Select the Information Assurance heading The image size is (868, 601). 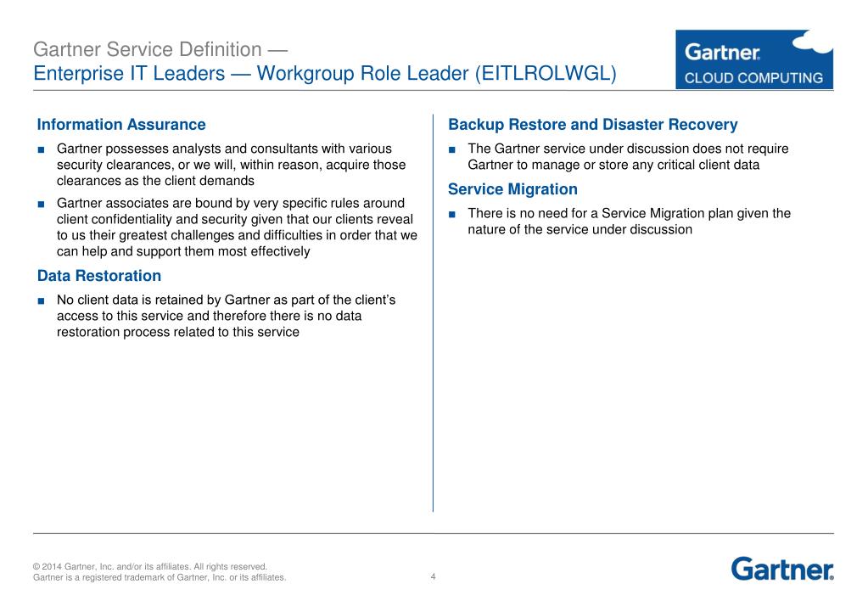point(121,125)
